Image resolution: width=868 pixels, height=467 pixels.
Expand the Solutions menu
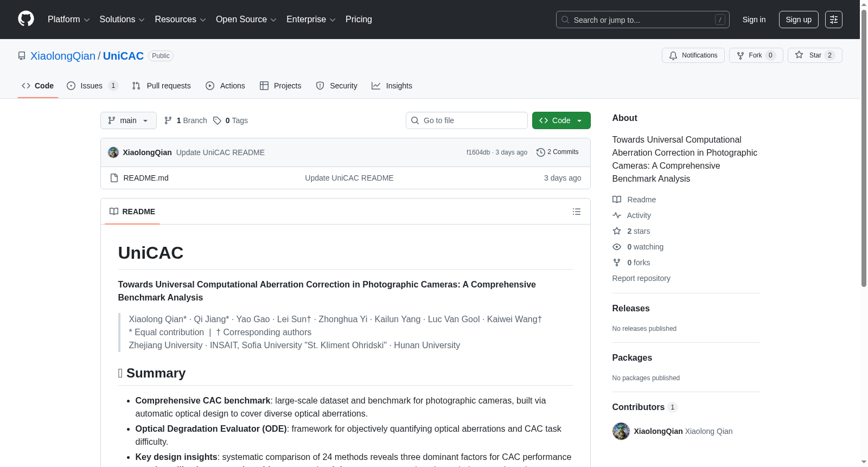click(x=122, y=20)
